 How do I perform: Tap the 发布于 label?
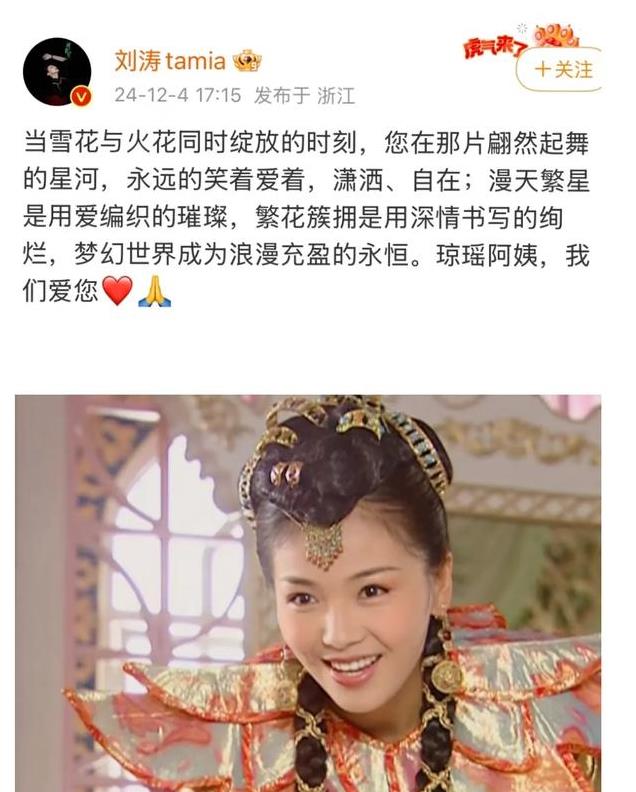pos(281,95)
